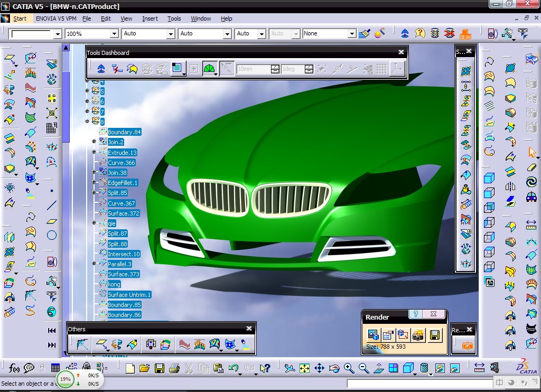
Task: Toggle the green protractor icon in Tools Dashboard
Action: (209, 69)
